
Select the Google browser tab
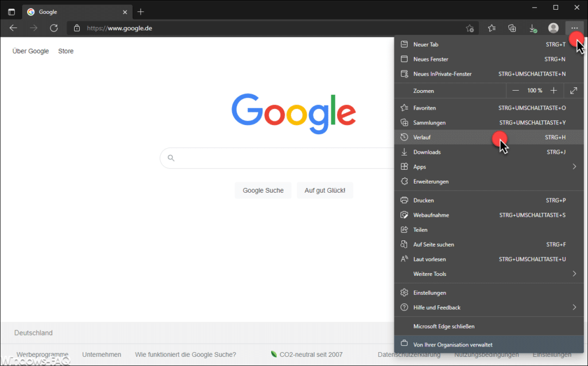tap(78, 12)
